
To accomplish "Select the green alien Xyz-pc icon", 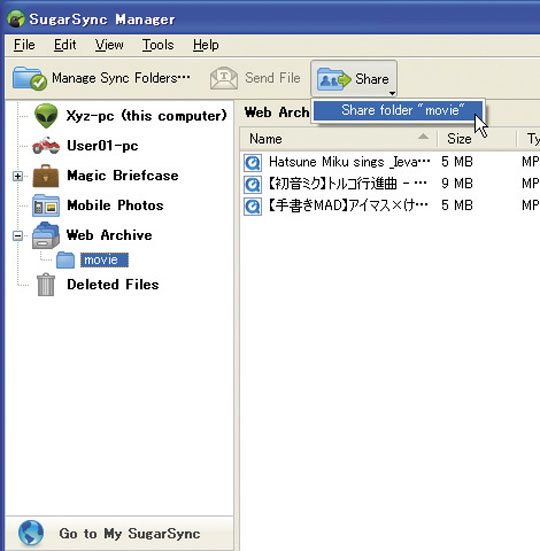I will coord(46,116).
